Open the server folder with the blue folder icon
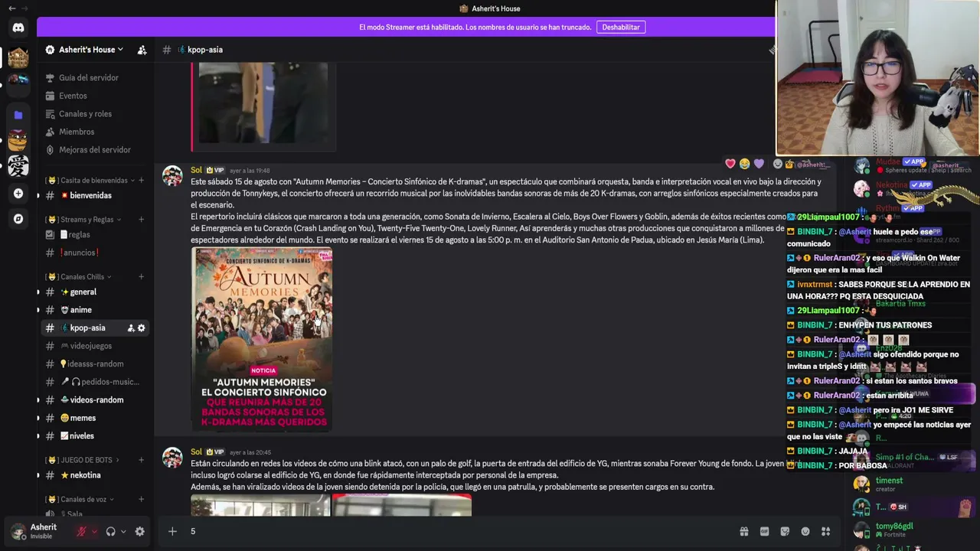This screenshot has width=980, height=551. pyautogui.click(x=18, y=115)
